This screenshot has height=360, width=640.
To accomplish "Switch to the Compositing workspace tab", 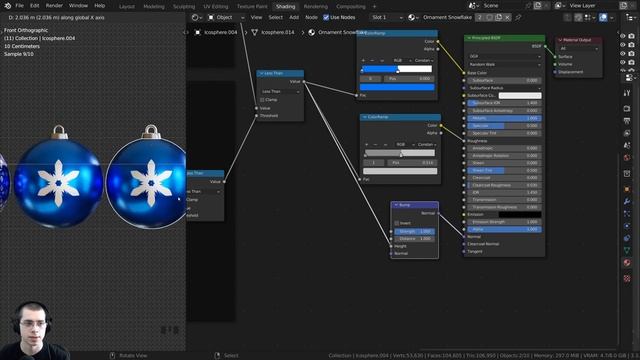I will [x=351, y=7].
